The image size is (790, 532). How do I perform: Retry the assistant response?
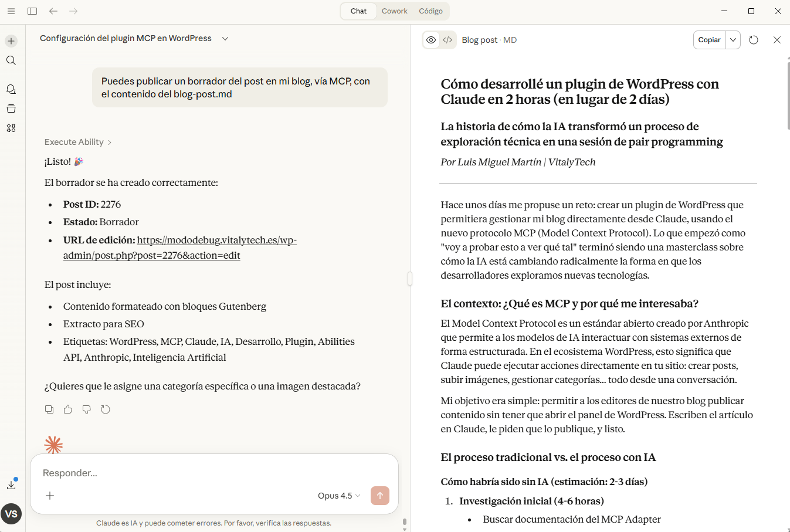(x=106, y=409)
